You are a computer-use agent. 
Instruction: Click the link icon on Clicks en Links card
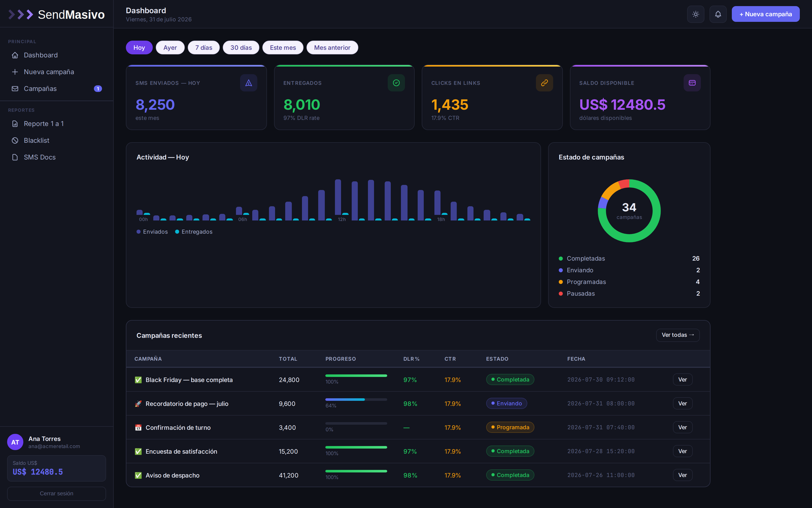pyautogui.click(x=544, y=83)
